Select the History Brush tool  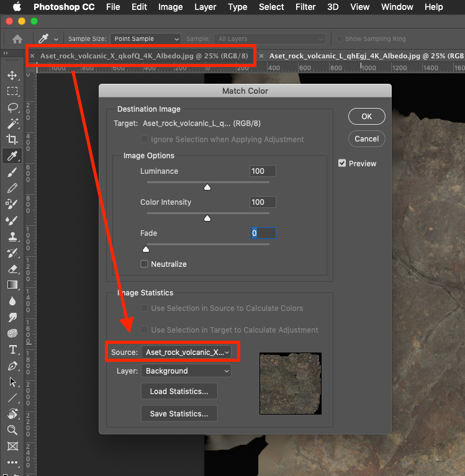tap(12, 253)
